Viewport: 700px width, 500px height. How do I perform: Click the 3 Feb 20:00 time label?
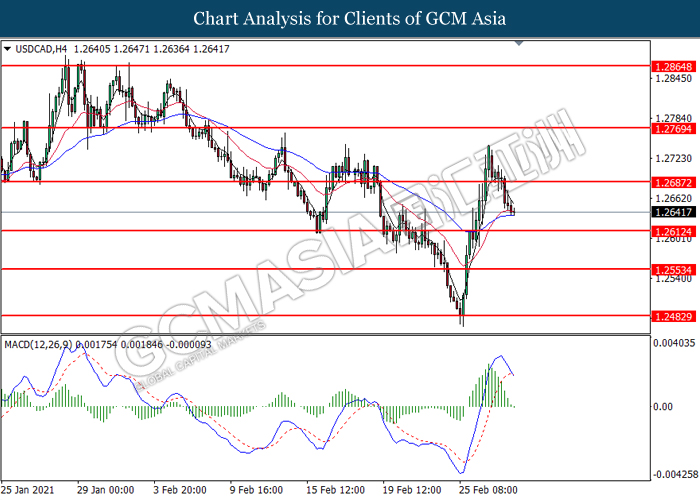(x=180, y=490)
